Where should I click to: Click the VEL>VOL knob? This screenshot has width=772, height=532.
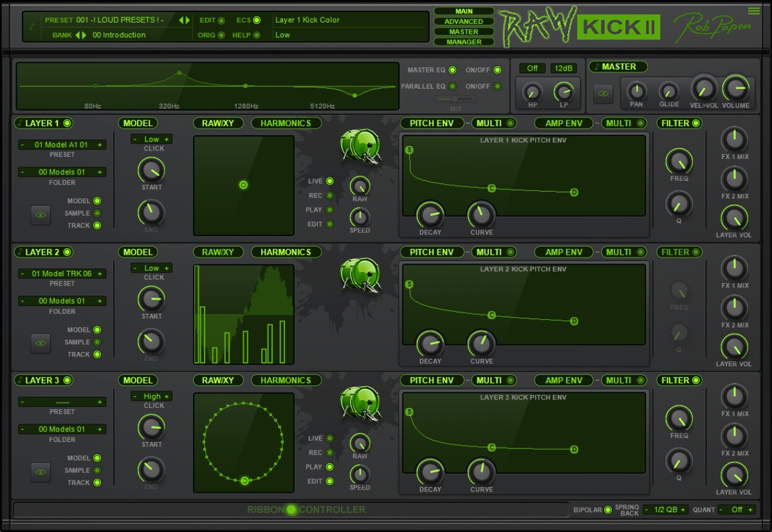(703, 88)
